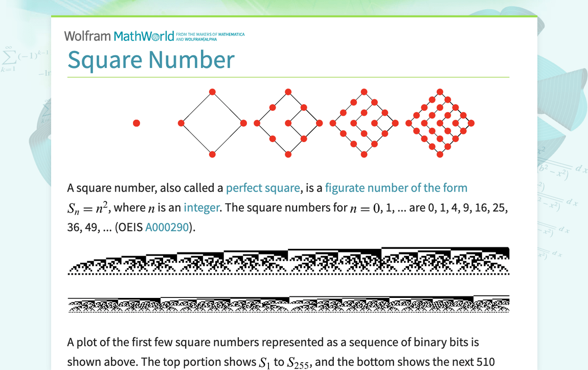
Task: Click the top binary bits plot
Action: pos(288,261)
